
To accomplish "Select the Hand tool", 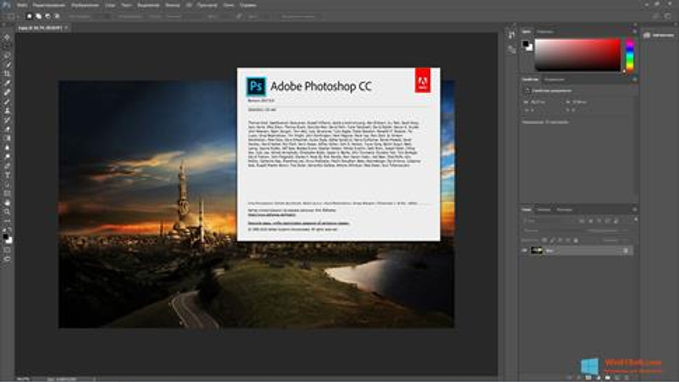I will 7,202.
